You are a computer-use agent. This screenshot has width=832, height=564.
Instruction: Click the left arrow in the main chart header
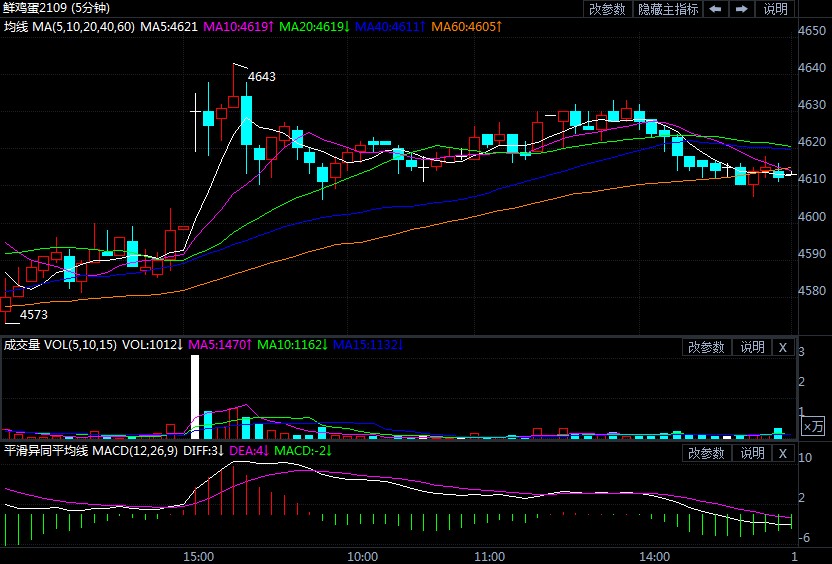[x=715, y=9]
